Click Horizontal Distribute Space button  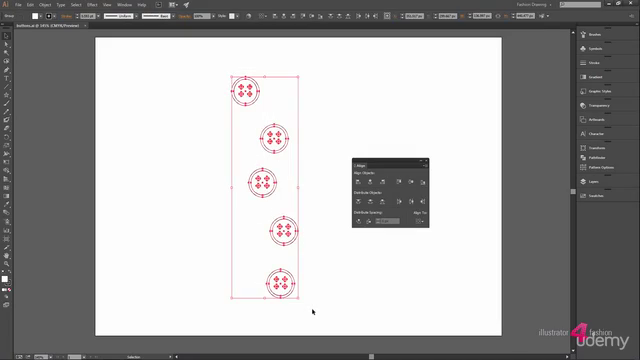point(369,221)
